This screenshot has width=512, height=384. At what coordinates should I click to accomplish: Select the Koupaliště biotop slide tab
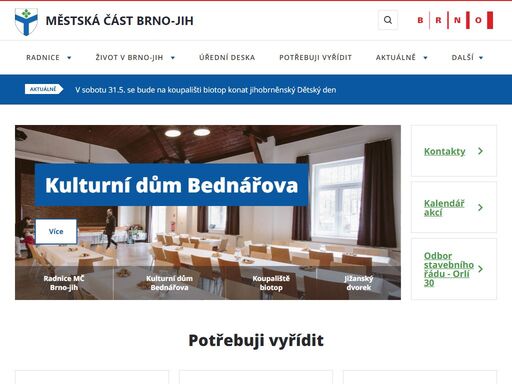pos(271,283)
